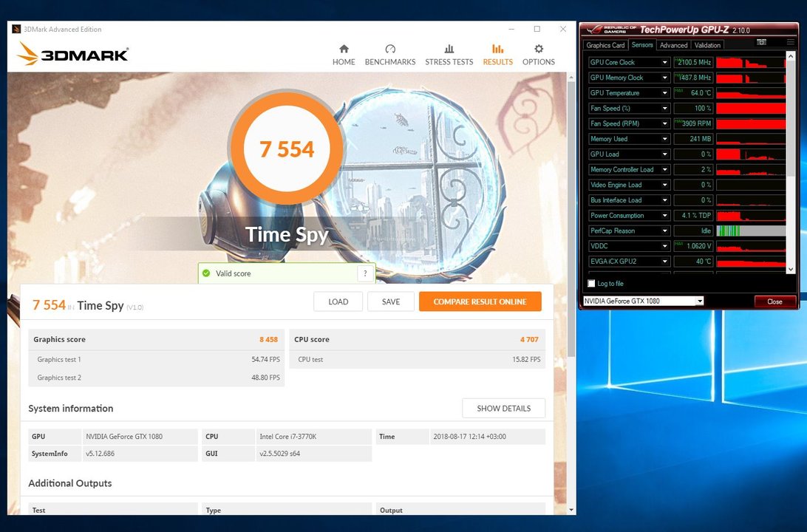Open GPU Core Clock sensor dropdown
Screen dimensions: 807x532
click(x=664, y=62)
